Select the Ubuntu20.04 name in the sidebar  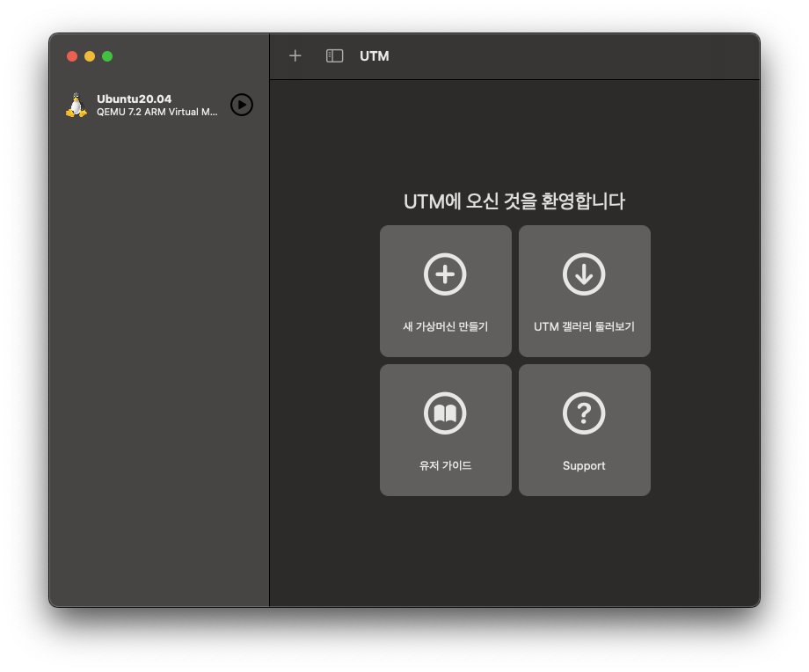pos(135,99)
